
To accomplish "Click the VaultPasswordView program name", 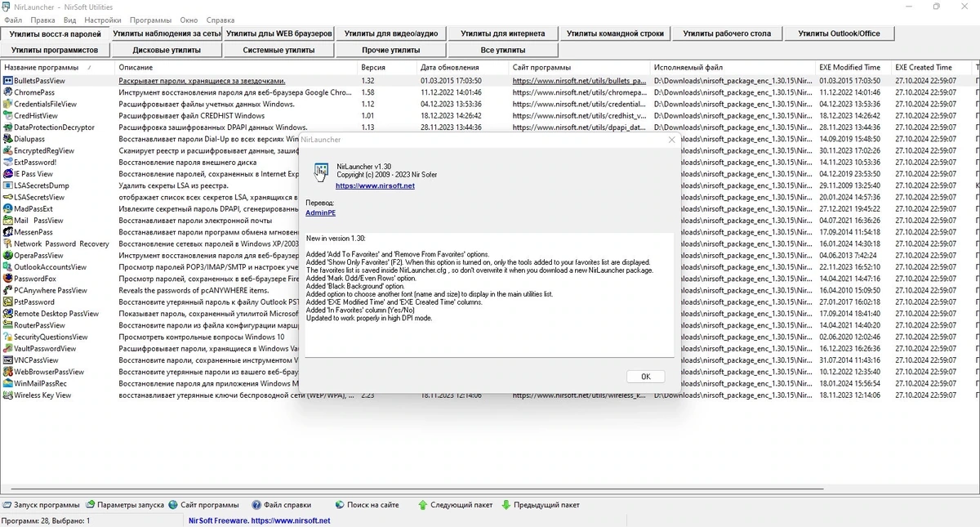I will pyautogui.click(x=45, y=348).
